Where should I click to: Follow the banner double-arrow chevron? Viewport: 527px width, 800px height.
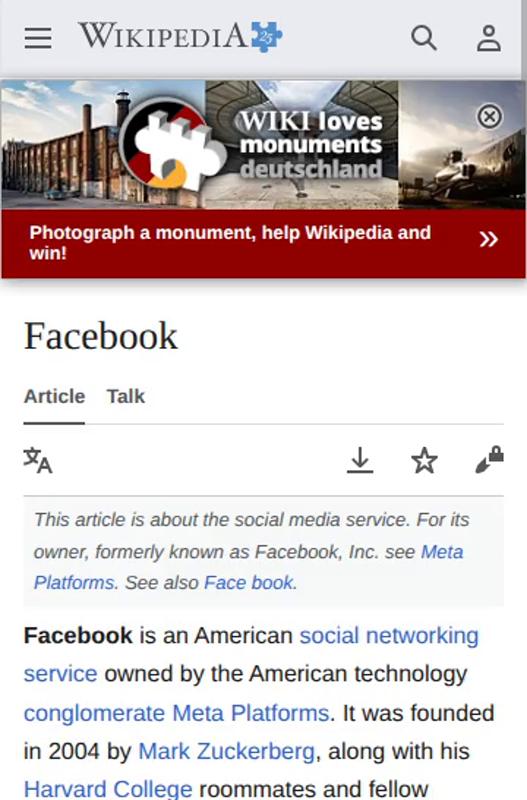(488, 239)
